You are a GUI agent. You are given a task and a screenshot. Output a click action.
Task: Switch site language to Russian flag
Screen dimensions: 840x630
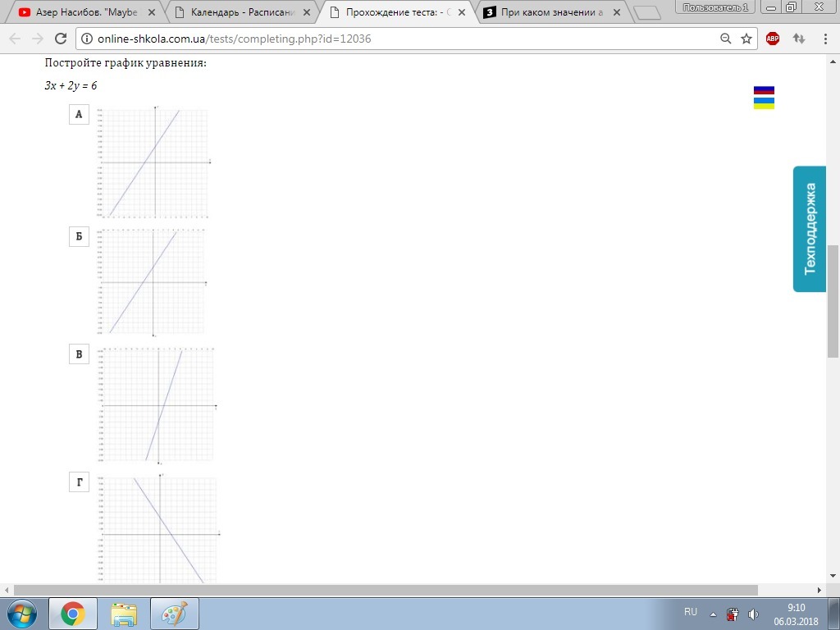764,90
